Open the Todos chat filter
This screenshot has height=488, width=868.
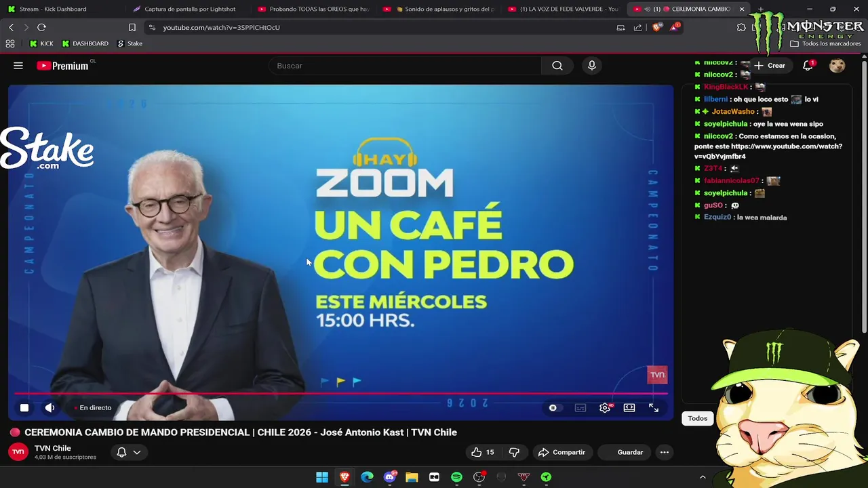[x=698, y=418]
